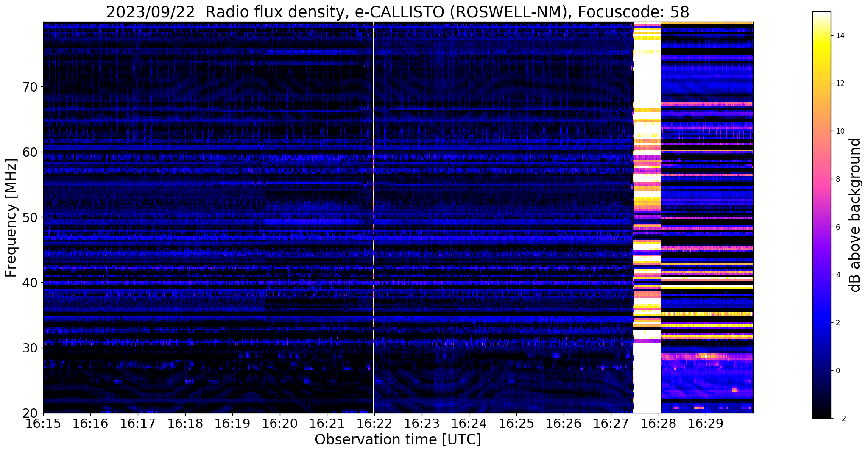Click the 16:20 time tick label
The image size is (868, 452).
(280, 423)
